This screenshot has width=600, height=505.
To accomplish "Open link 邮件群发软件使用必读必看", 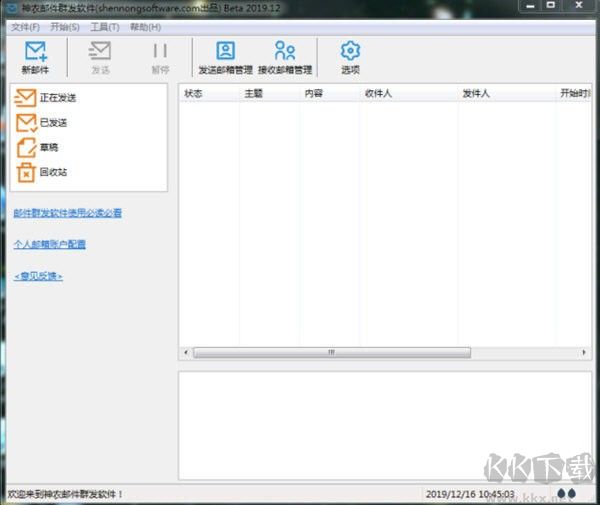I will point(68,213).
